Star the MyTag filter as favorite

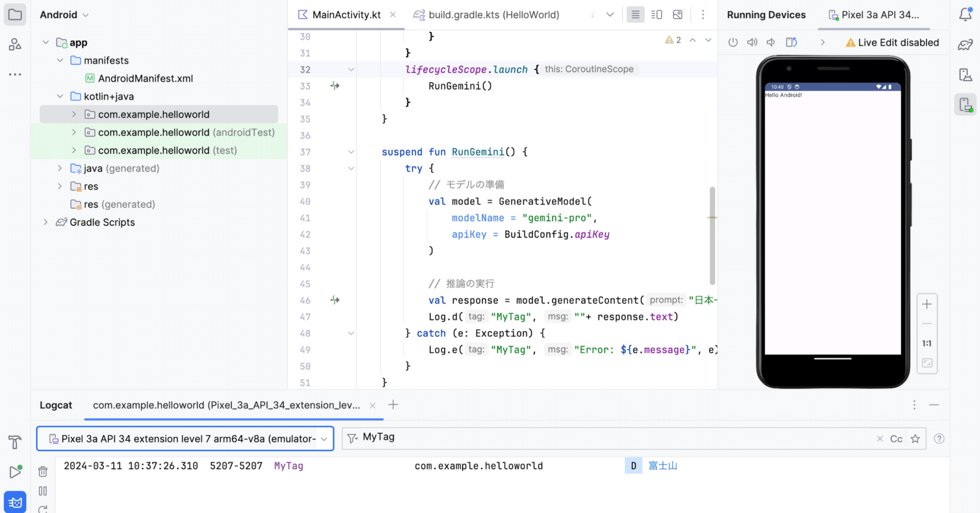pyautogui.click(x=915, y=438)
